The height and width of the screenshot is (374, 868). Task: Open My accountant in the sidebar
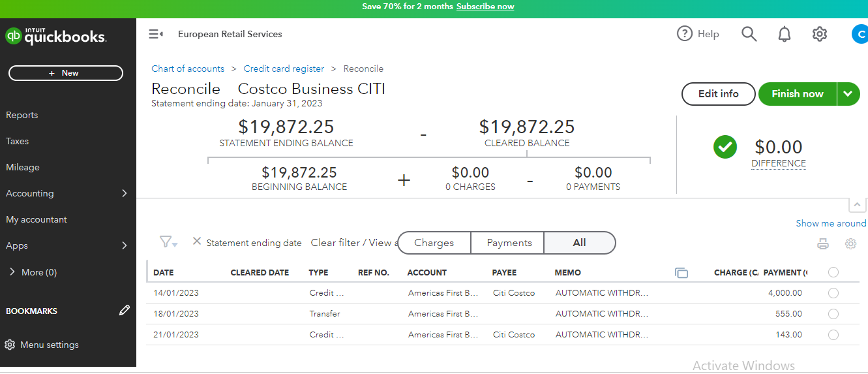coord(37,219)
